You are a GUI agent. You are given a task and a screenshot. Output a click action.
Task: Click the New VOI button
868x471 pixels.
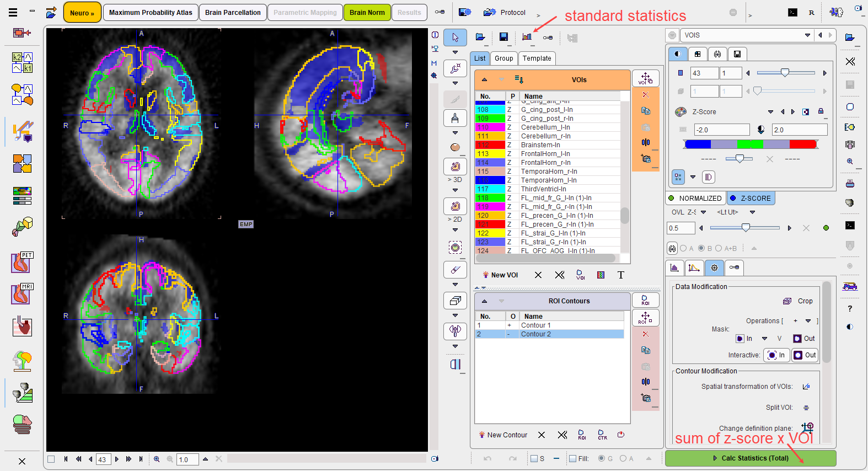pyautogui.click(x=500, y=275)
